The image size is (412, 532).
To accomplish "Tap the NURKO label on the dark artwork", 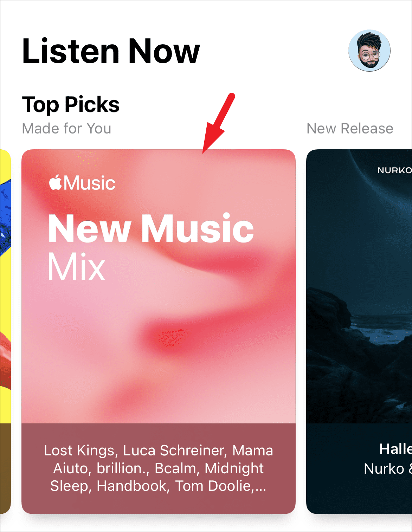I will 394,170.
